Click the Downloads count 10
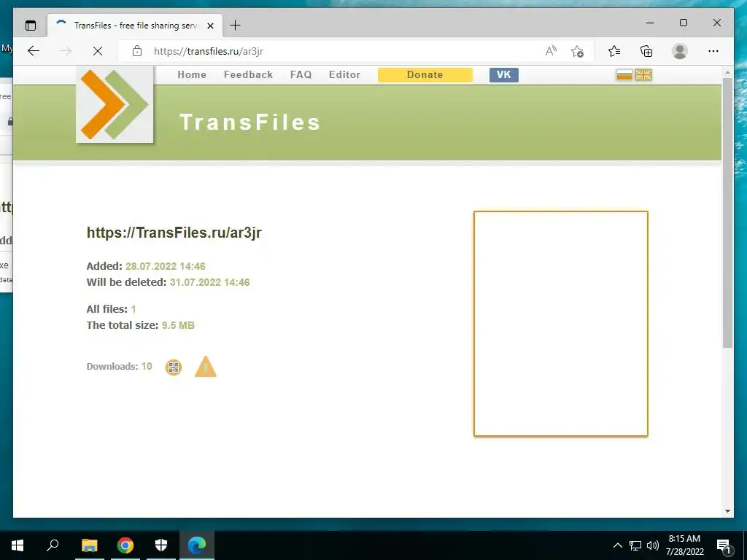Image resolution: width=747 pixels, height=560 pixels. click(146, 366)
